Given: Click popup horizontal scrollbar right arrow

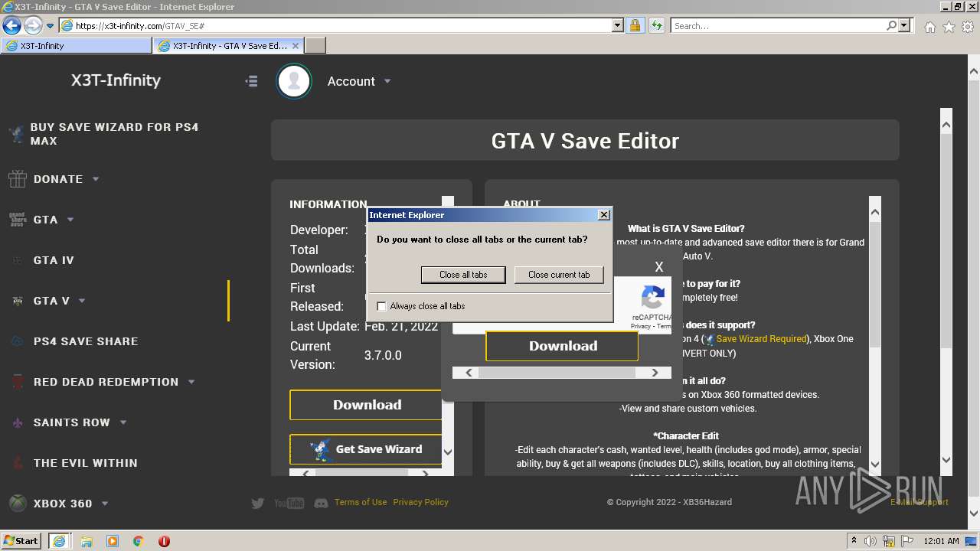Looking at the screenshot, I should [655, 373].
